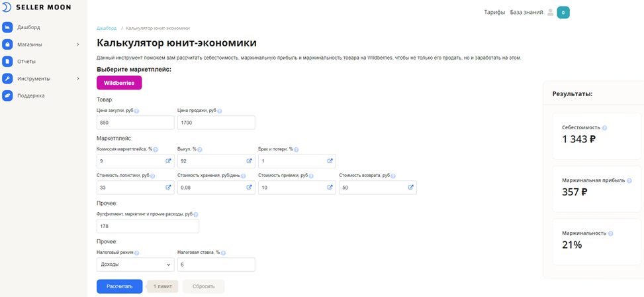The image size is (644, 297).
Task: Show help for Стоимость хранения
Action: 243,176
